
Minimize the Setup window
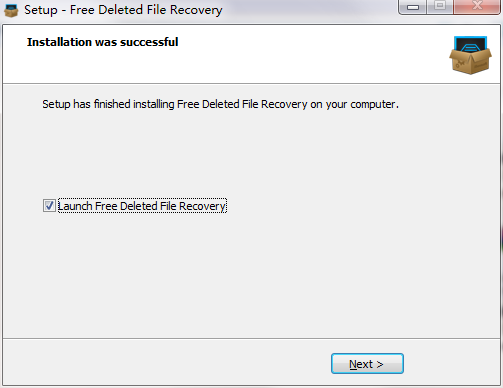(413, 7)
